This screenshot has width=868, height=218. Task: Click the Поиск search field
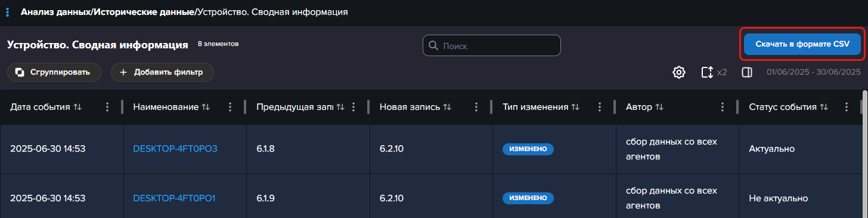[492, 45]
